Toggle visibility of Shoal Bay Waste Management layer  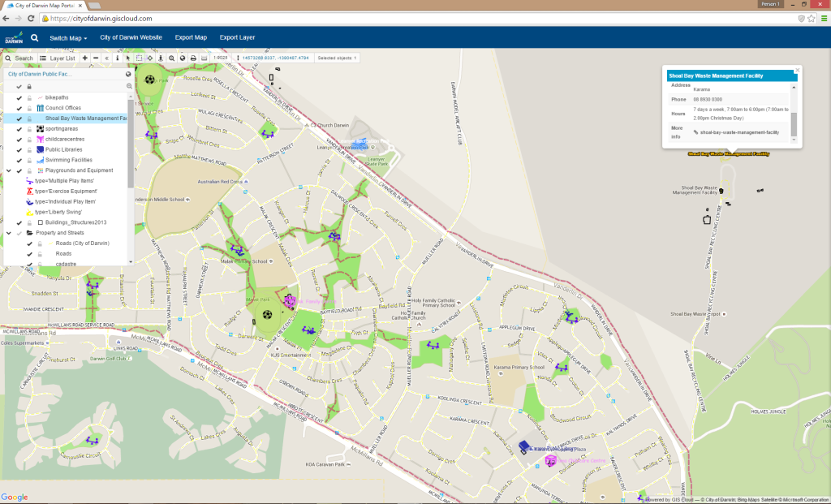19,118
